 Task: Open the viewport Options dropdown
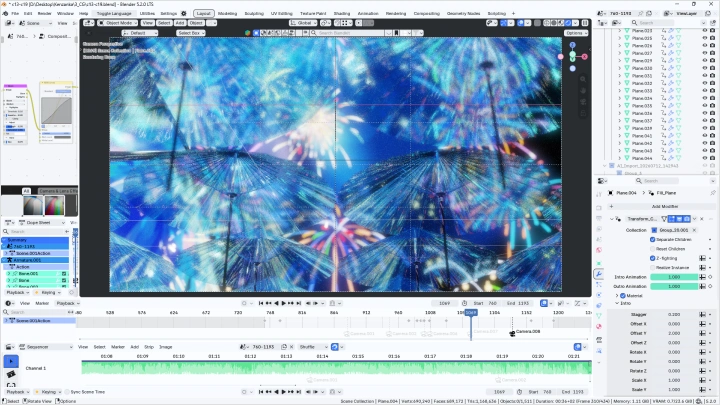pyautogui.click(x=576, y=33)
